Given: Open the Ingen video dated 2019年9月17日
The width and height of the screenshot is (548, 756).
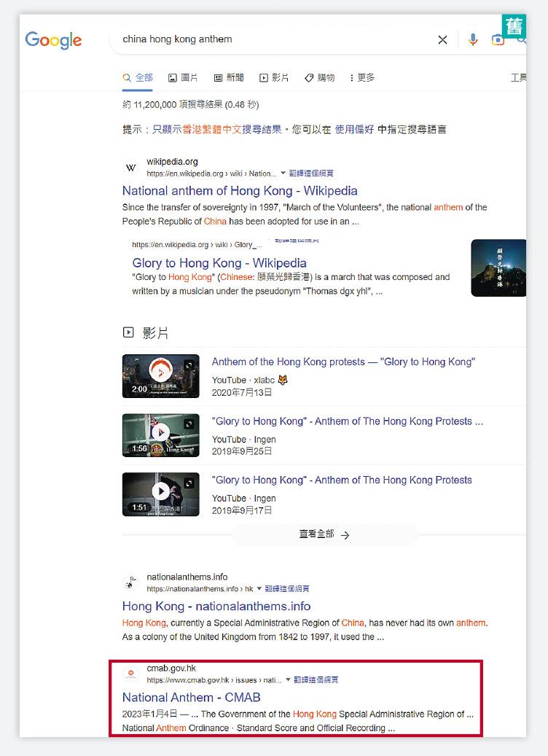Looking at the screenshot, I should click(x=342, y=480).
